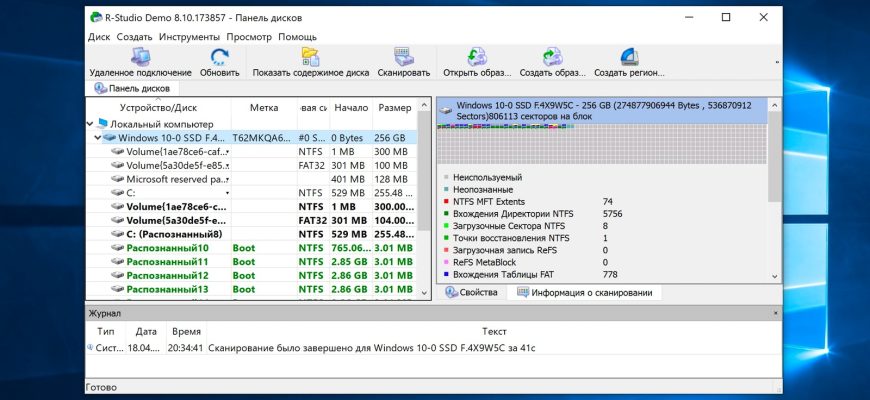Click the drive icon beside Windows 10-0 SSD F.4
The image size is (870, 400).
(110, 138)
